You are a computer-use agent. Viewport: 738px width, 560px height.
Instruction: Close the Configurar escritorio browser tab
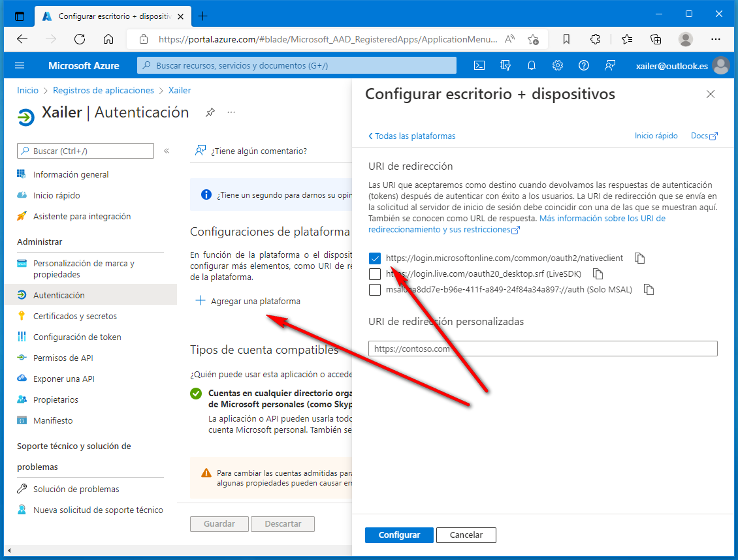[181, 16]
